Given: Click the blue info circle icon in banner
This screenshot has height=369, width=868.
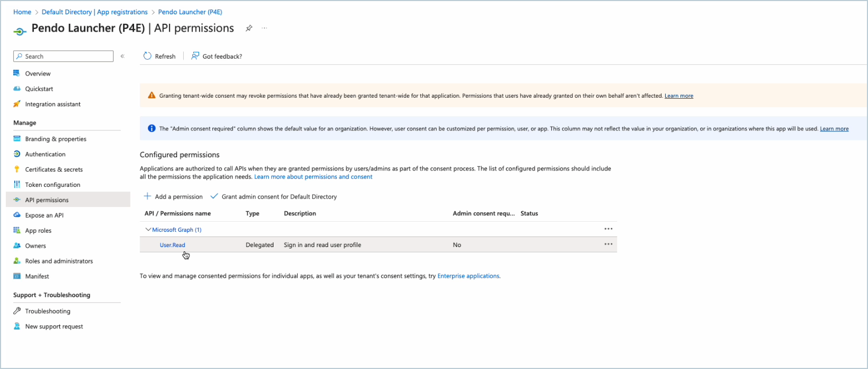Looking at the screenshot, I should click(152, 128).
